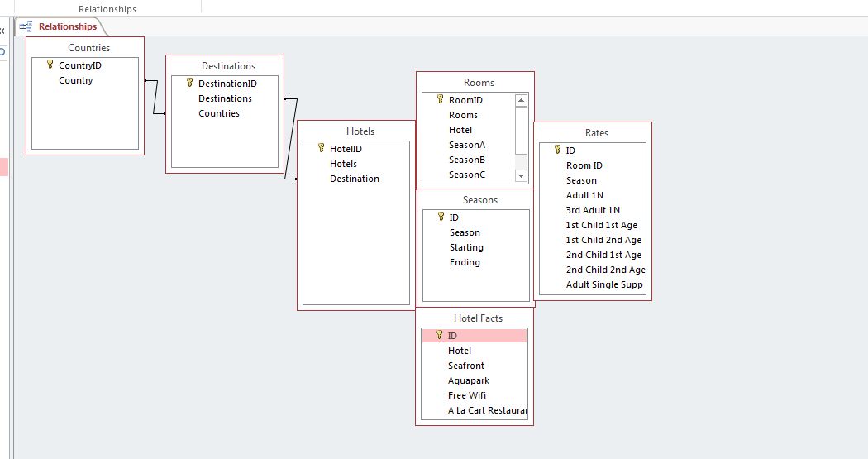Select the SeasonB field
868x459 pixels.
coord(469,160)
